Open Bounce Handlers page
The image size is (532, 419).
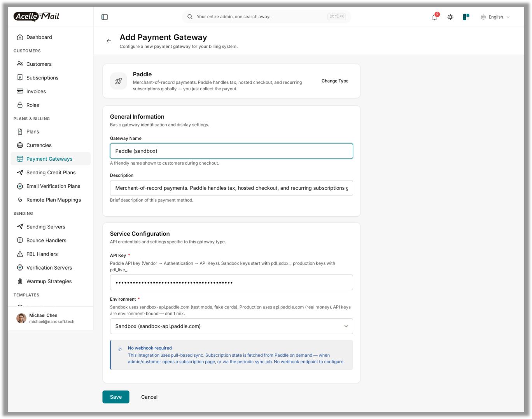coord(51,240)
